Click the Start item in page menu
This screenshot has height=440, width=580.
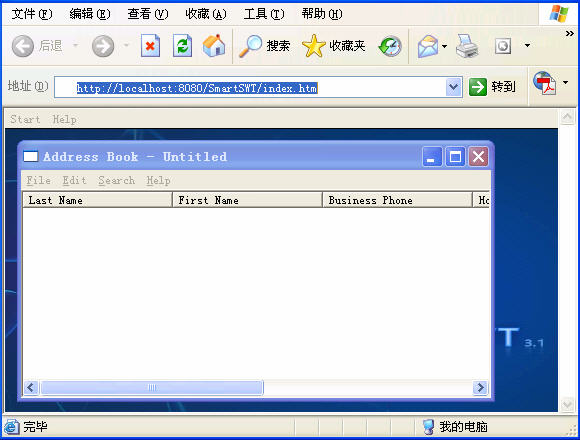[x=25, y=119]
